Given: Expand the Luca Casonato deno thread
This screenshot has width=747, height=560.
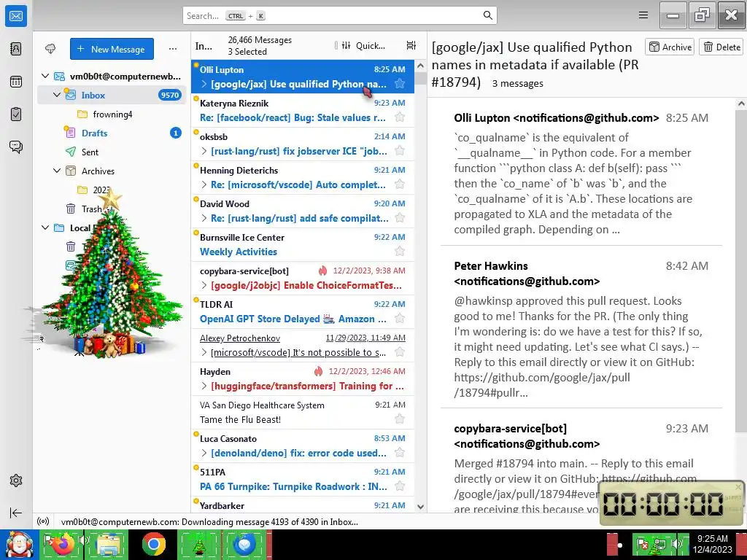Looking at the screenshot, I should coord(204,453).
